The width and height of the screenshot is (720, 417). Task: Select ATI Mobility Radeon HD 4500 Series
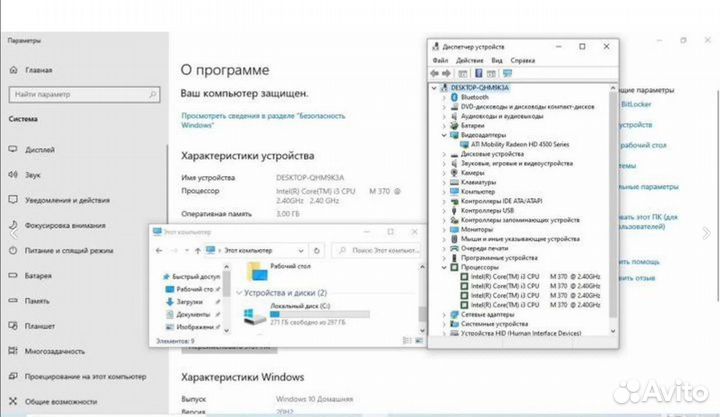pyautogui.click(x=520, y=144)
